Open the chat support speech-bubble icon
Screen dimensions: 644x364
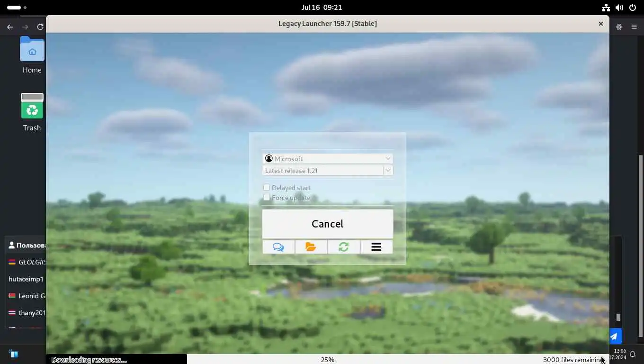pyautogui.click(x=278, y=247)
